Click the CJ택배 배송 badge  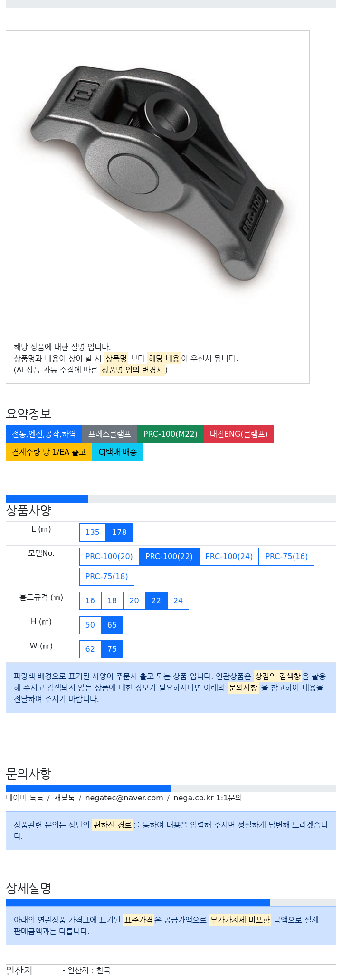(x=117, y=452)
